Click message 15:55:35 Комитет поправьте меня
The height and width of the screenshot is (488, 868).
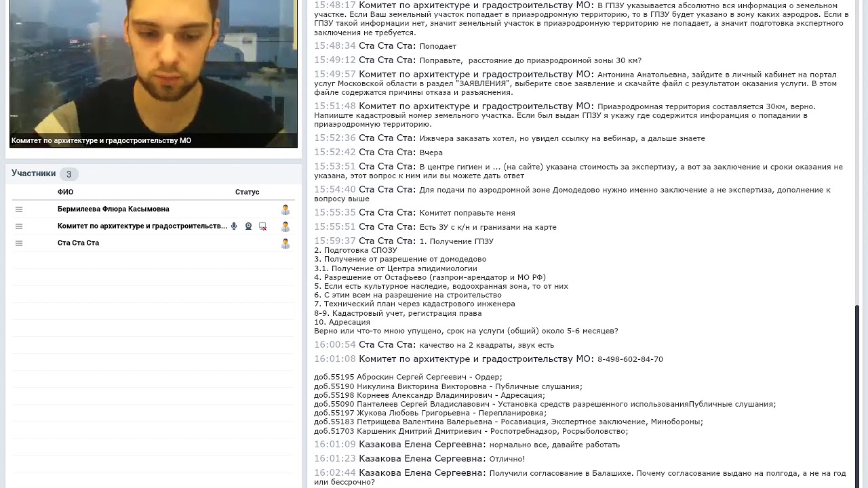(414, 213)
